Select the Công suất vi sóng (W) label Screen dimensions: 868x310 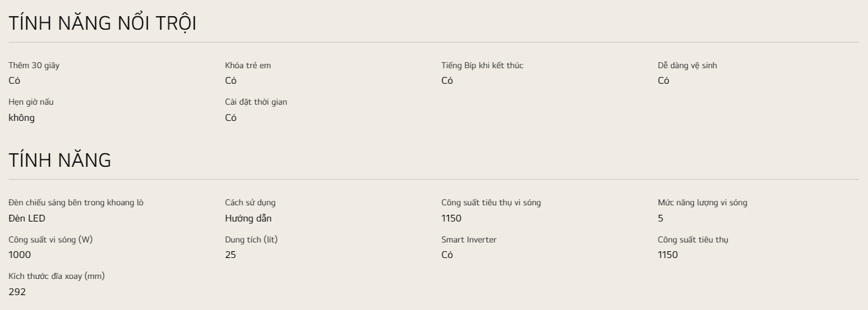click(50, 239)
